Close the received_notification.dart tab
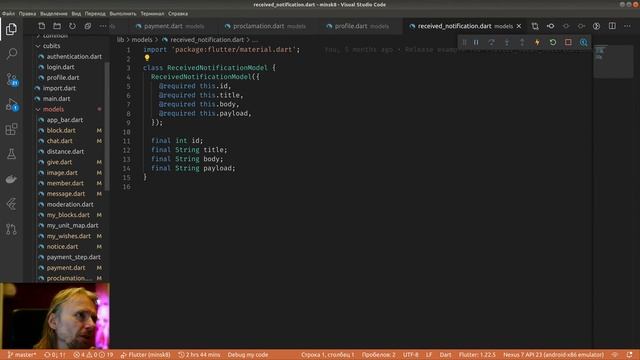This screenshot has height=360, width=640. (x=519, y=26)
